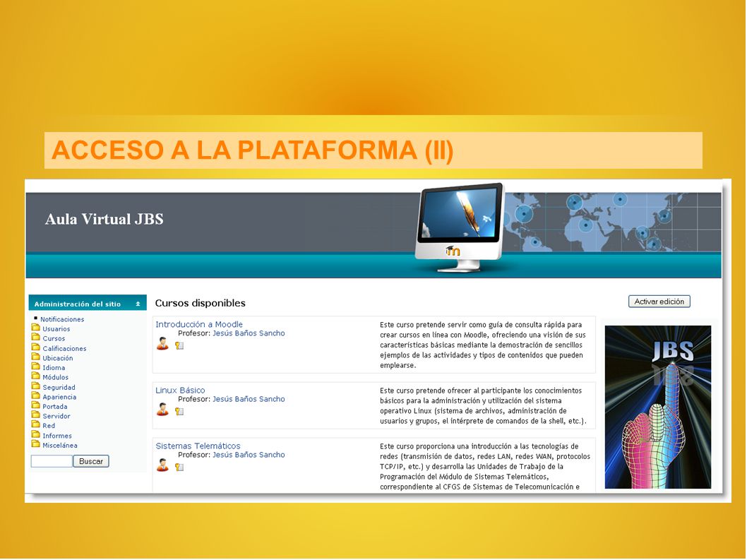Click the enrolment key icon for Linux Básico
The height and width of the screenshot is (560, 747).
coord(179,411)
